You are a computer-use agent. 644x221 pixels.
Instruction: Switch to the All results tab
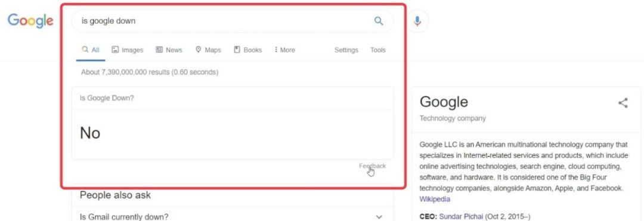tap(91, 50)
